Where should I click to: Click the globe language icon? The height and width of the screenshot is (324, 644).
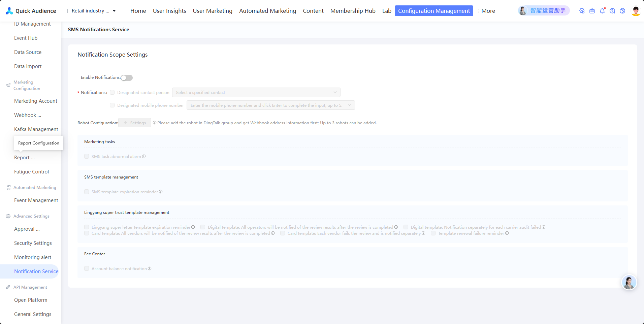point(622,11)
